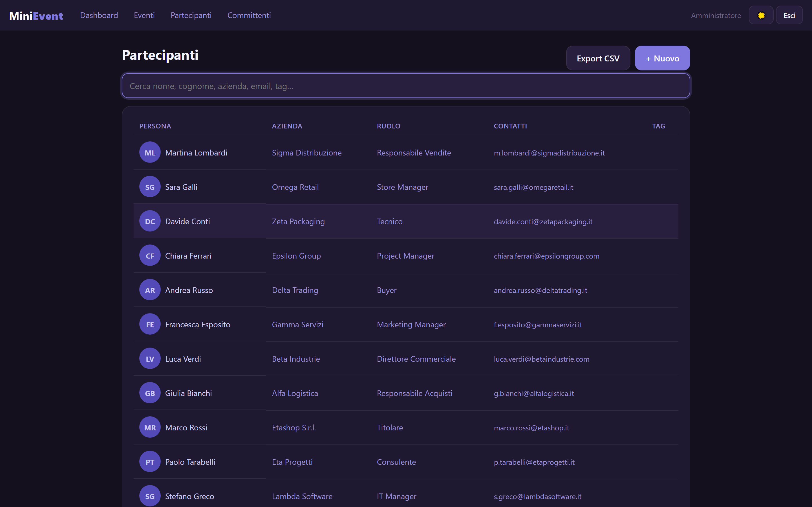
Task: Click Luca Verdi's LV avatar
Action: tap(150, 359)
